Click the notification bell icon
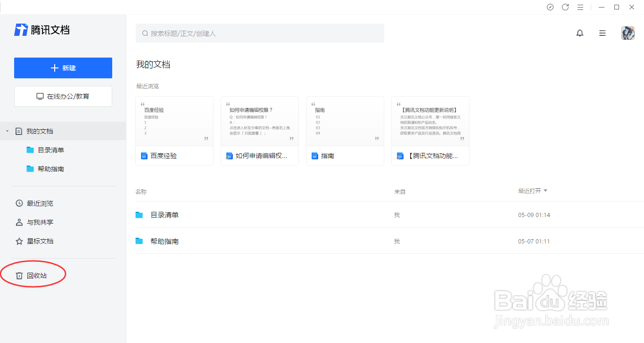644x343 pixels. click(x=580, y=33)
